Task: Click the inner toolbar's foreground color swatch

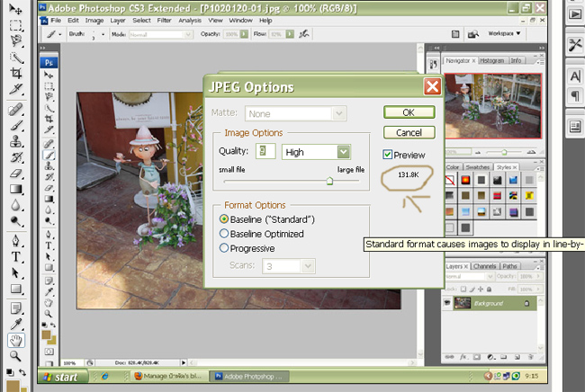Action: coord(46,334)
